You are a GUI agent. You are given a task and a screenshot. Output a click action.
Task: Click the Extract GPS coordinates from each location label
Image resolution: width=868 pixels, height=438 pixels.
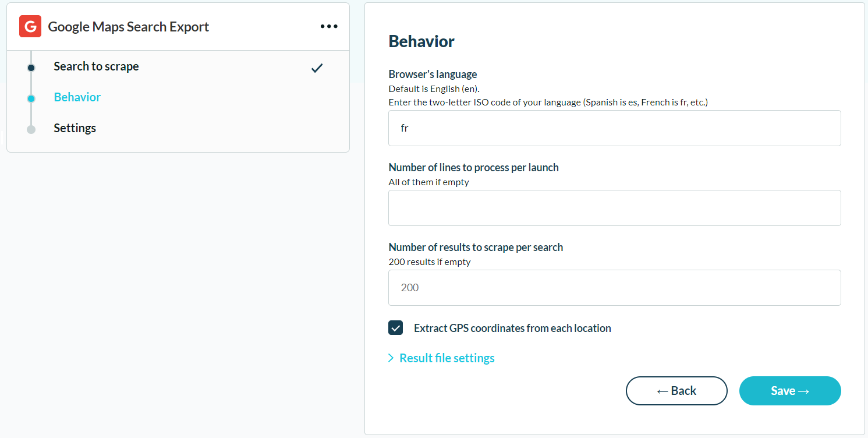(512, 328)
